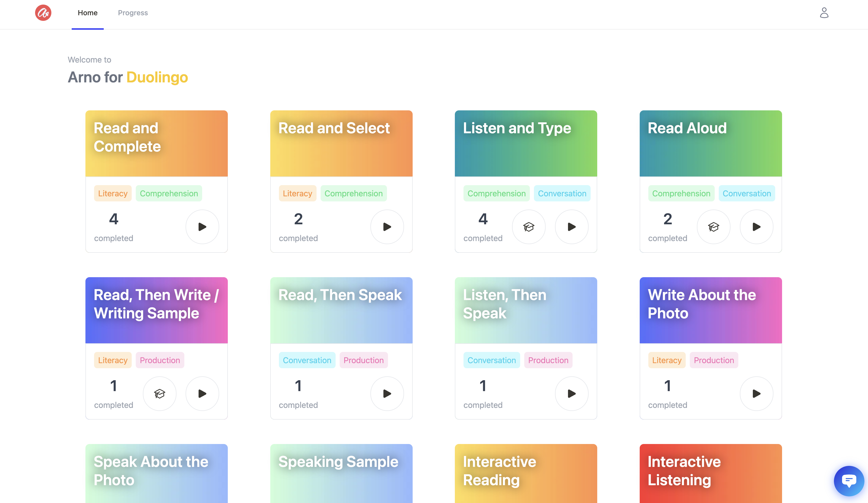Screen dimensions: 868x503
Task: Click the graduation cap on Writing Sample card
Action: [x=159, y=393]
